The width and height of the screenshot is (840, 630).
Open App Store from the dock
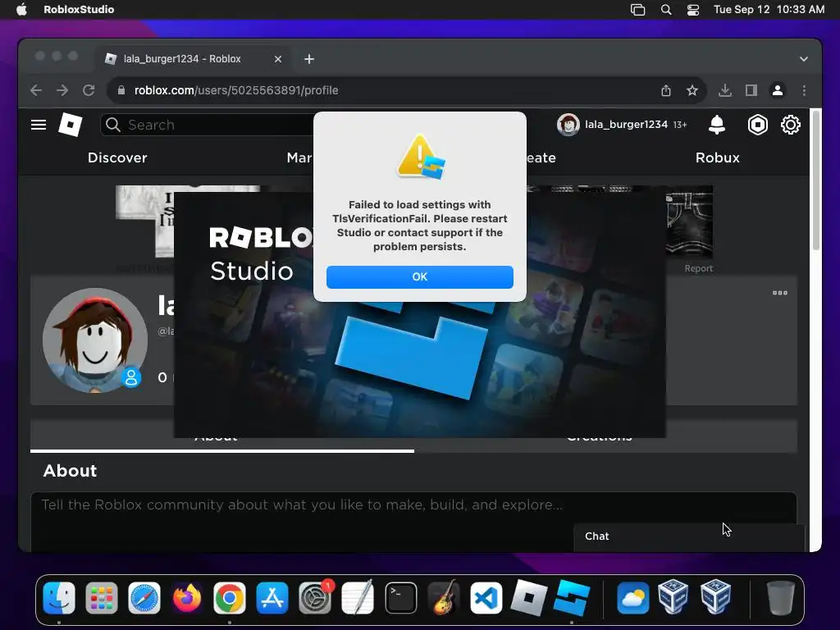point(272,598)
